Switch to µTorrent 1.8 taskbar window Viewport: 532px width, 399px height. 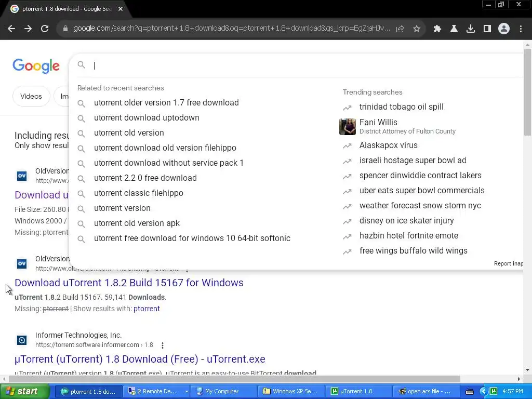point(358,392)
